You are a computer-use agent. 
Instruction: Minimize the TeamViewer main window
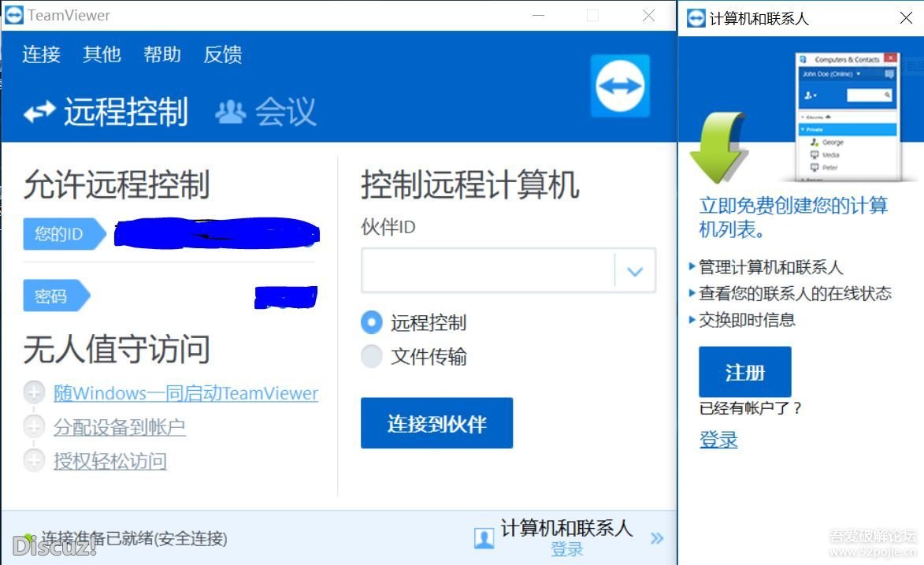pos(538,15)
